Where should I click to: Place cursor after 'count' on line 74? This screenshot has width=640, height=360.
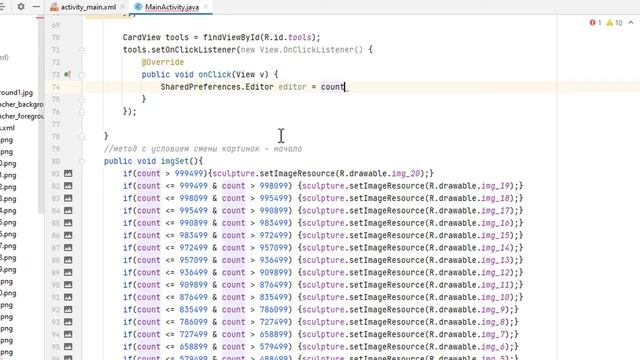coord(344,87)
